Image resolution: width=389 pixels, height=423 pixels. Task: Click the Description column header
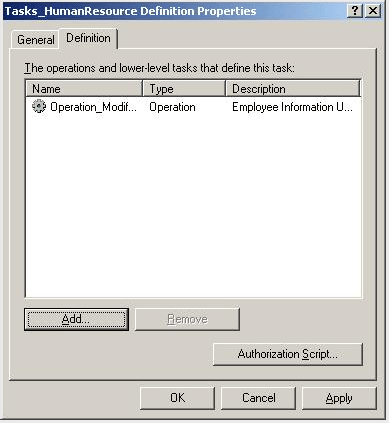[x=293, y=89]
